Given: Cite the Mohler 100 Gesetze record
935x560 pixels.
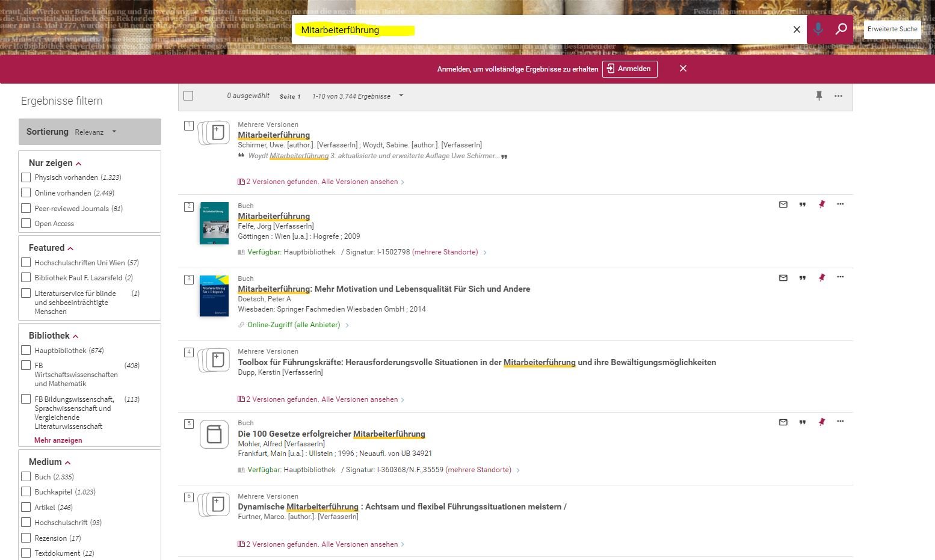Looking at the screenshot, I should coord(802,422).
